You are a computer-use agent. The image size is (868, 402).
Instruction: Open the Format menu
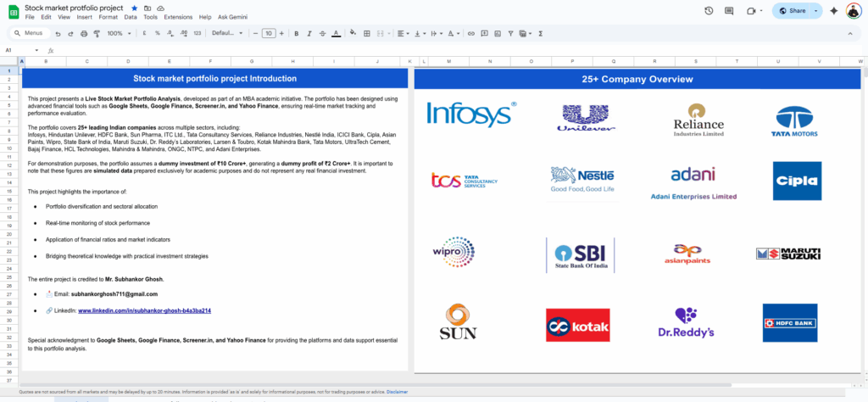(x=108, y=17)
